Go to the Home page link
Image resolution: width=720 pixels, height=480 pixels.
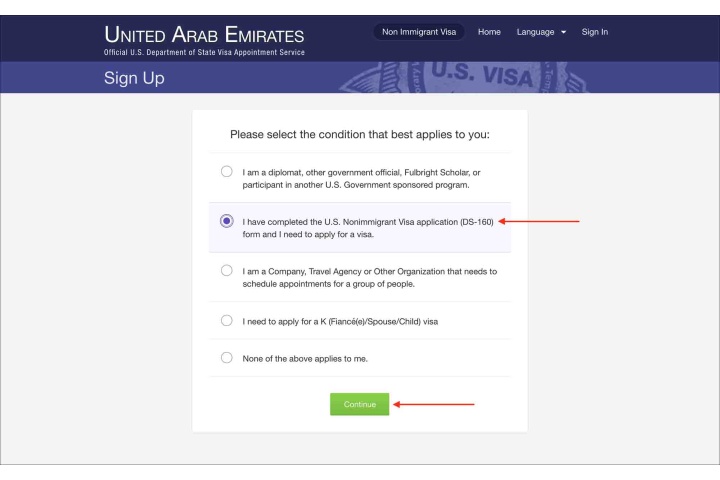(489, 33)
